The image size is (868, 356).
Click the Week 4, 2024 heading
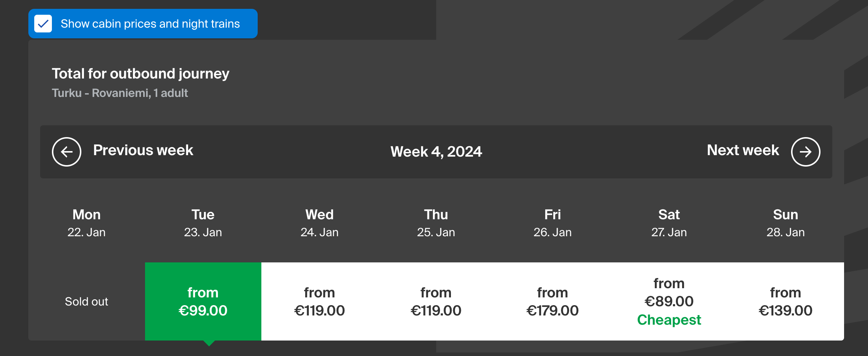click(436, 152)
